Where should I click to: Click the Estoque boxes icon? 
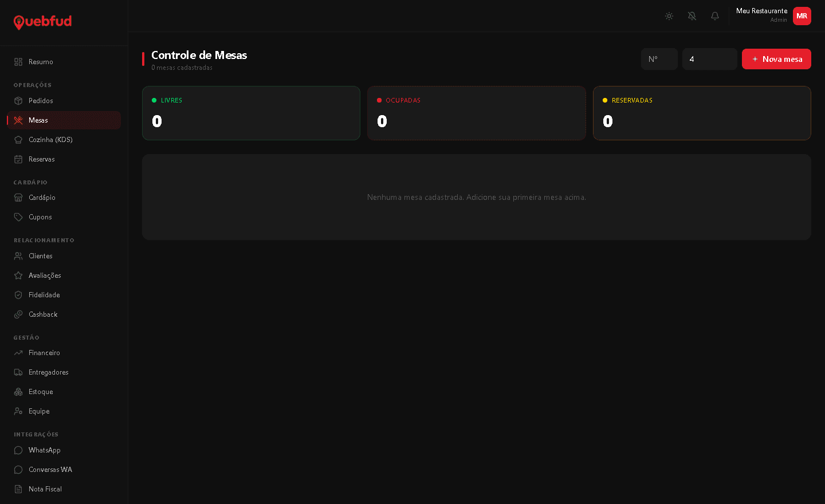pyautogui.click(x=18, y=392)
